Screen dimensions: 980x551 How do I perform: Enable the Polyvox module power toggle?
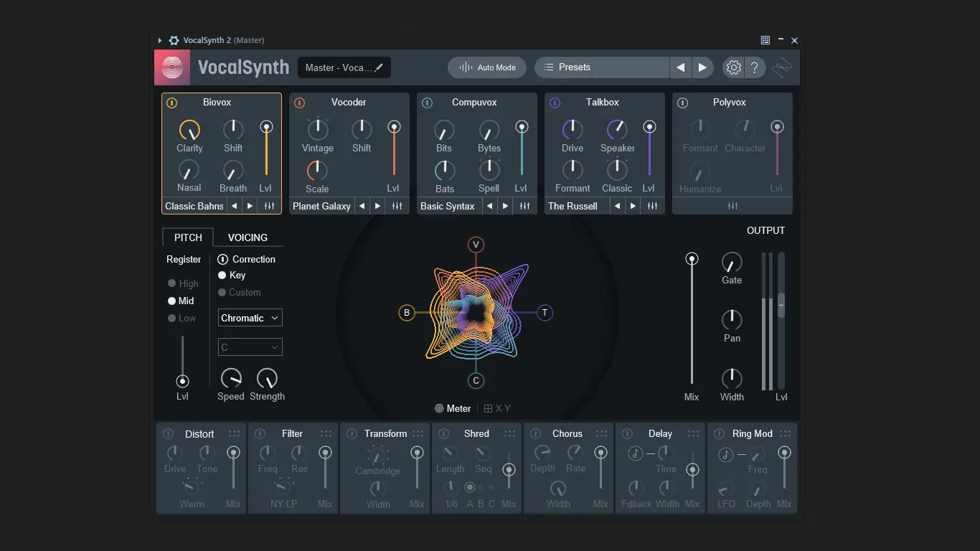[x=682, y=103]
